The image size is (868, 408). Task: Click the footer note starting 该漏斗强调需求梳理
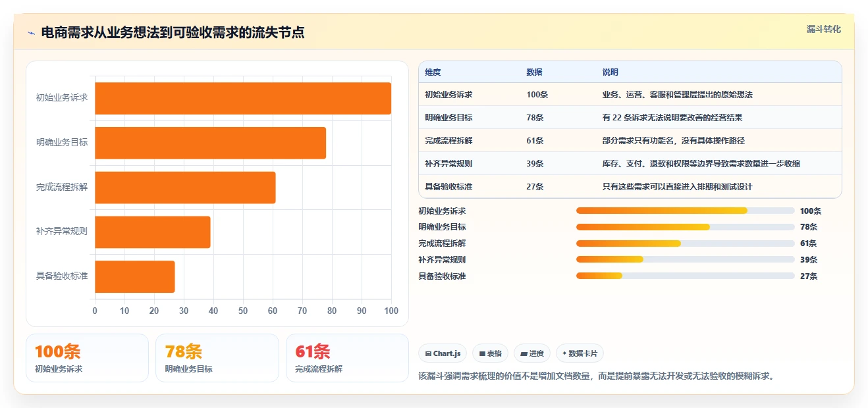click(596, 376)
